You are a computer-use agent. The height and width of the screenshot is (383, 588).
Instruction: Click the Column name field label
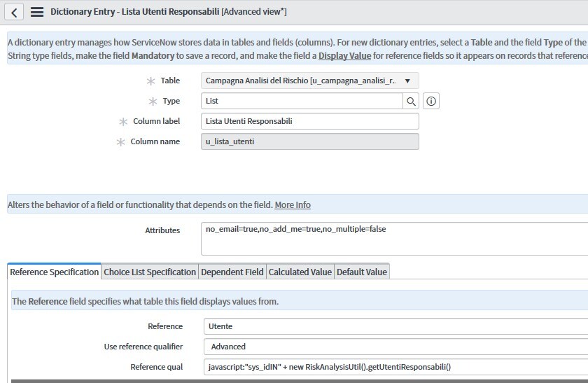click(x=155, y=142)
